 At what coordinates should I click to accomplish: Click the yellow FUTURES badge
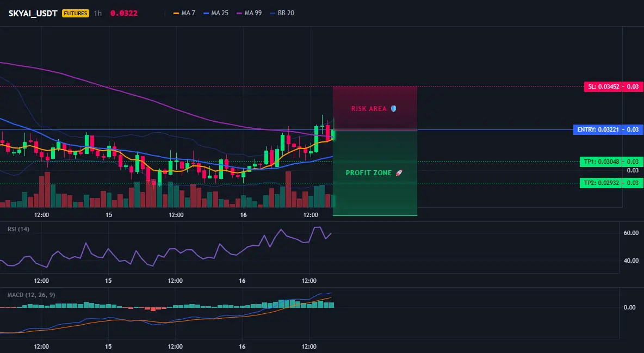coord(76,13)
